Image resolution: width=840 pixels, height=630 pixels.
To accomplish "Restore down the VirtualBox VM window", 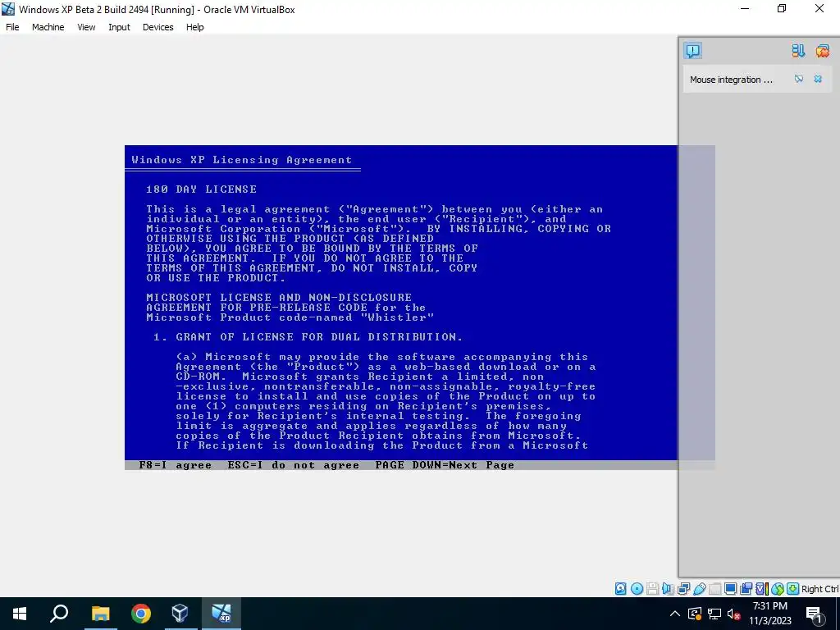I will 782,8.
